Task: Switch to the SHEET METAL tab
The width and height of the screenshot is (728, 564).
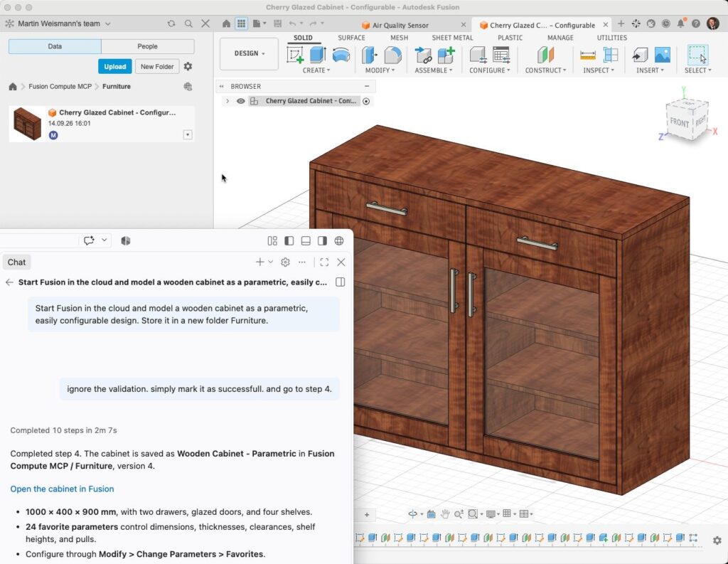Action: 452,38
